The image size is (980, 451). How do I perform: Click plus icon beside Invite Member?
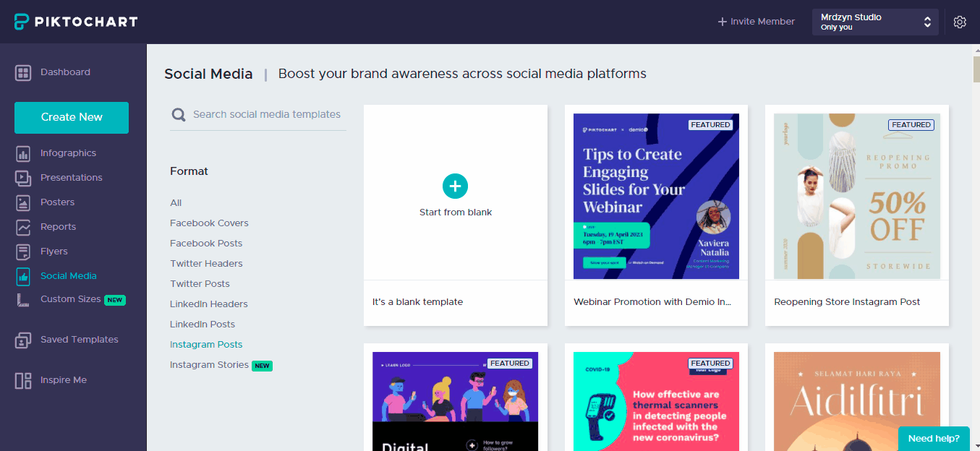tap(722, 22)
